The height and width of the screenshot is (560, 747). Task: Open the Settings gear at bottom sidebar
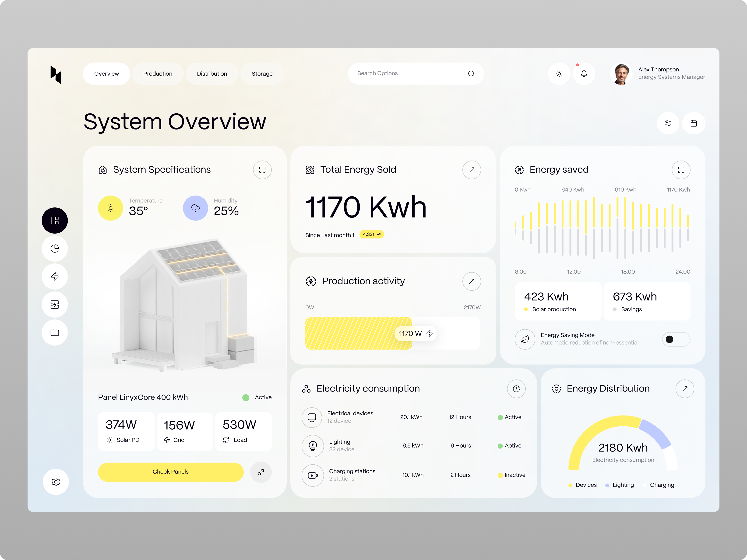(x=56, y=482)
